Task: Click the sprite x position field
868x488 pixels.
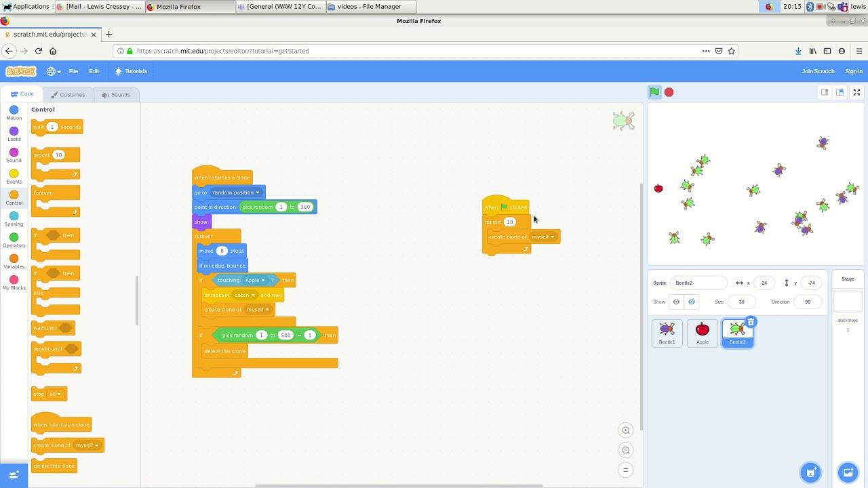Action: coord(764,283)
